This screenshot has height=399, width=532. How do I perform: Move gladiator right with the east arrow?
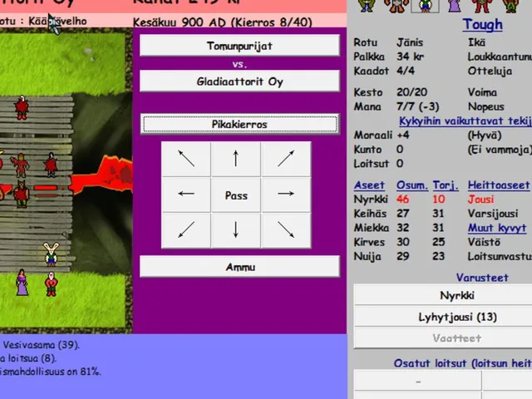click(286, 195)
